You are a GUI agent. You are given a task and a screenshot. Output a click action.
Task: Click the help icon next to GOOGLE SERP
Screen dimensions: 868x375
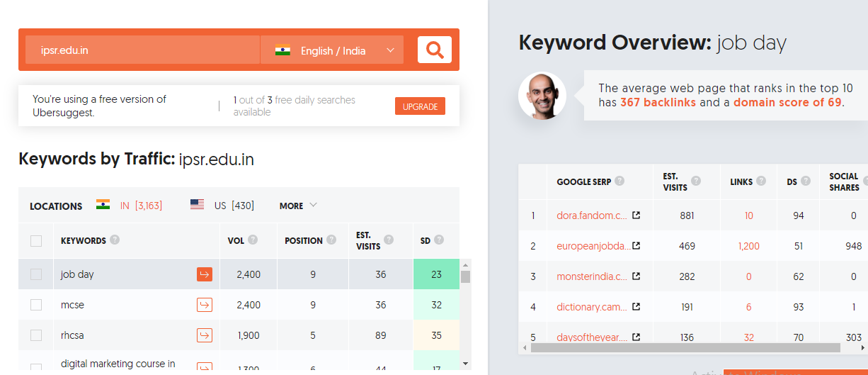coord(619,181)
